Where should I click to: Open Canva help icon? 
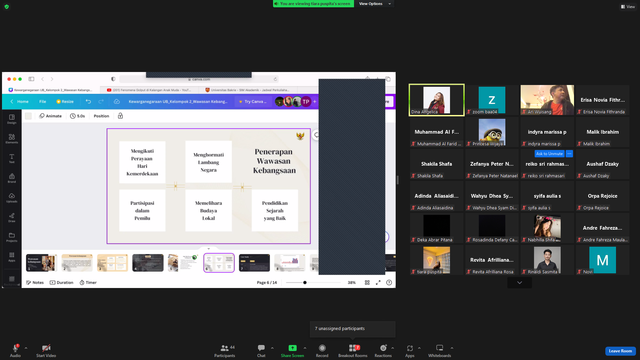click(x=389, y=282)
